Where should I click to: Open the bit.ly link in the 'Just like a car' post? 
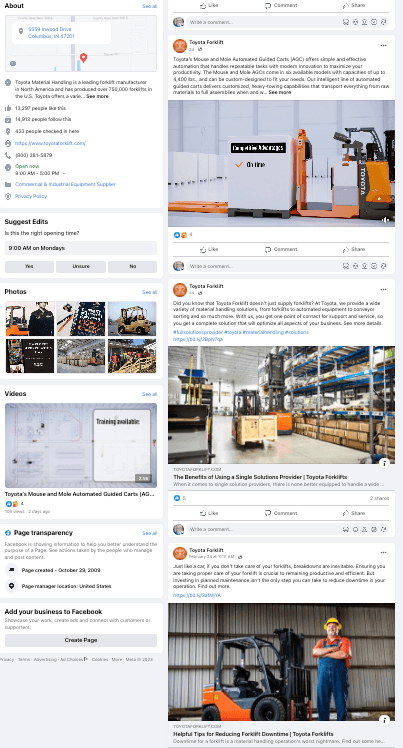(197, 595)
